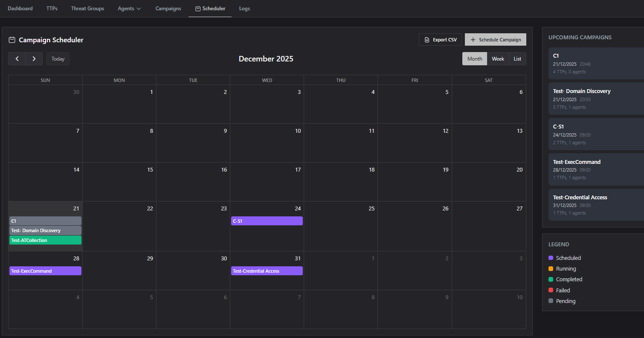The height and width of the screenshot is (338, 644).
Task: Expand the C1 entry under Upcoming Campaigns
Action: pyautogui.click(x=596, y=63)
